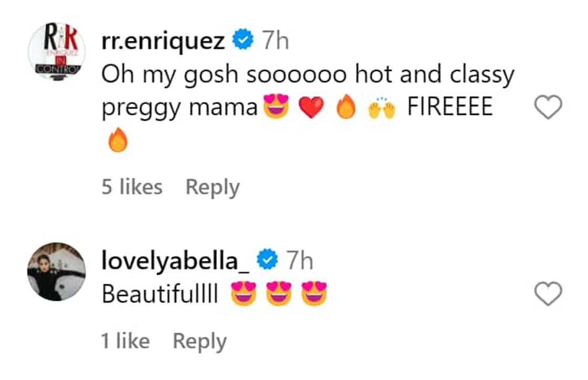The height and width of the screenshot is (380, 588).
Task: Reply to the lovelyabella_ comment
Action: pyautogui.click(x=199, y=341)
